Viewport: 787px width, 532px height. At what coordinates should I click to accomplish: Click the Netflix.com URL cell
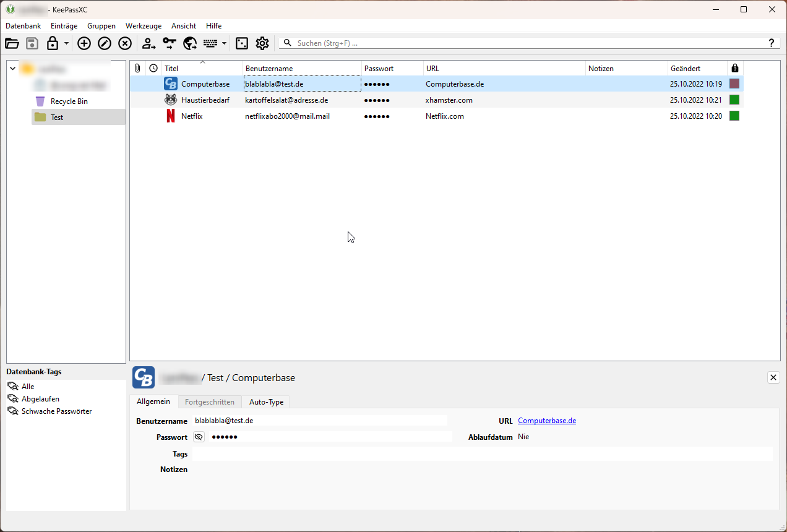point(445,116)
